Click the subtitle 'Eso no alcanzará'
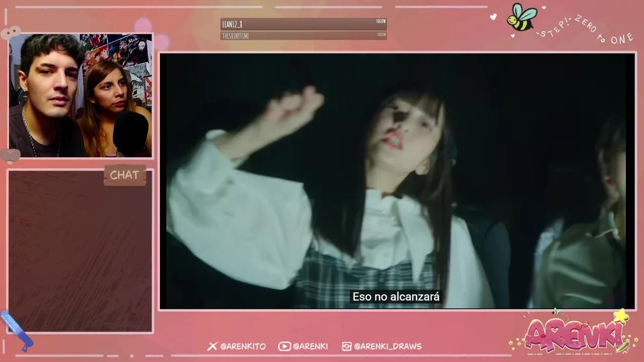The width and height of the screenshot is (644, 362). (x=396, y=297)
